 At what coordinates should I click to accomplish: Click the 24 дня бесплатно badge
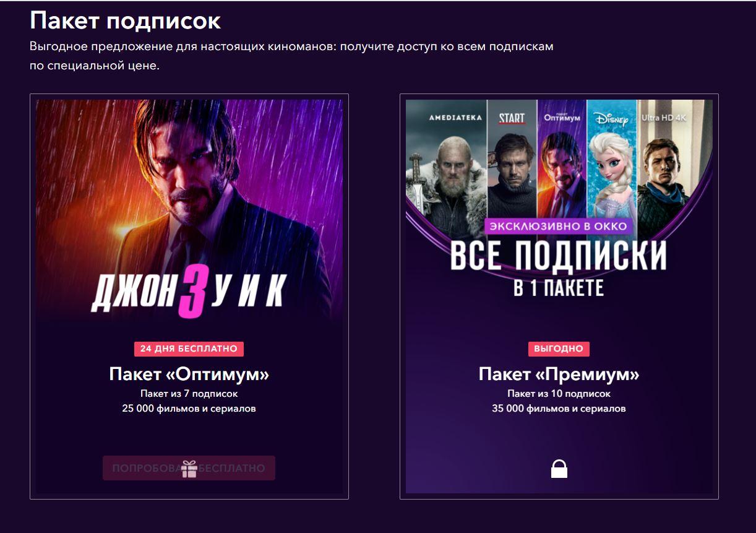click(189, 349)
